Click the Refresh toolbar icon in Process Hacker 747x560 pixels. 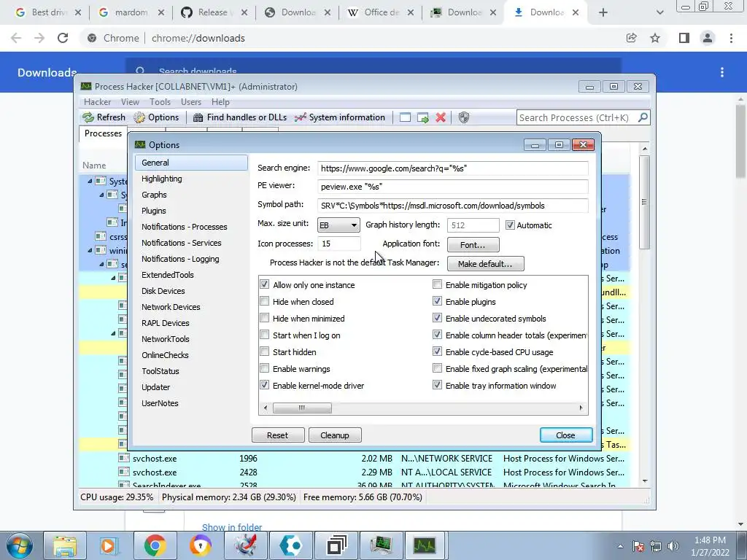[x=88, y=117]
